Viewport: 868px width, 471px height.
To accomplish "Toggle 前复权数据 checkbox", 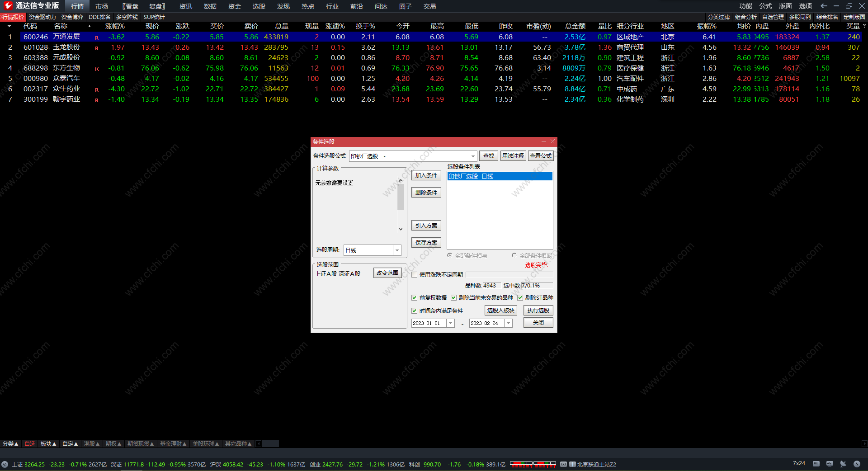I will coord(415,297).
